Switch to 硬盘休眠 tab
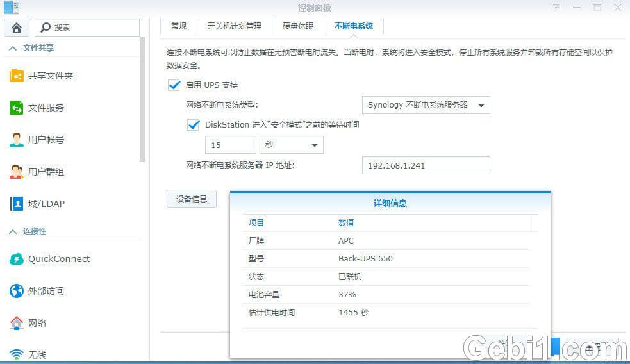This screenshot has height=364, width=630. click(298, 26)
